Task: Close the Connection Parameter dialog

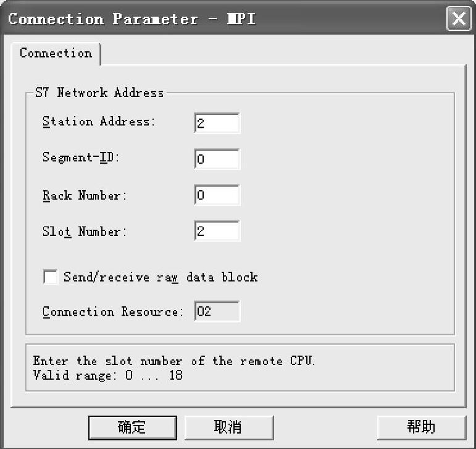Action: tap(459, 19)
